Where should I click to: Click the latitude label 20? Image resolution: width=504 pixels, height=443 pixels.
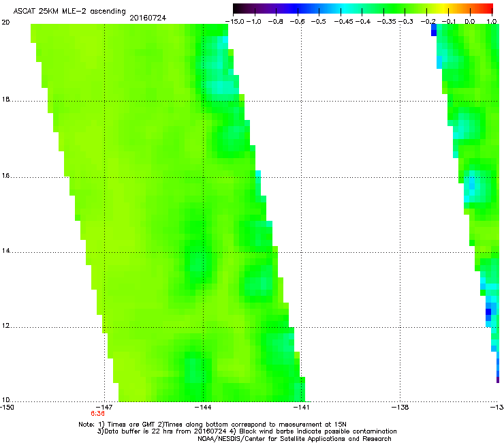point(5,22)
